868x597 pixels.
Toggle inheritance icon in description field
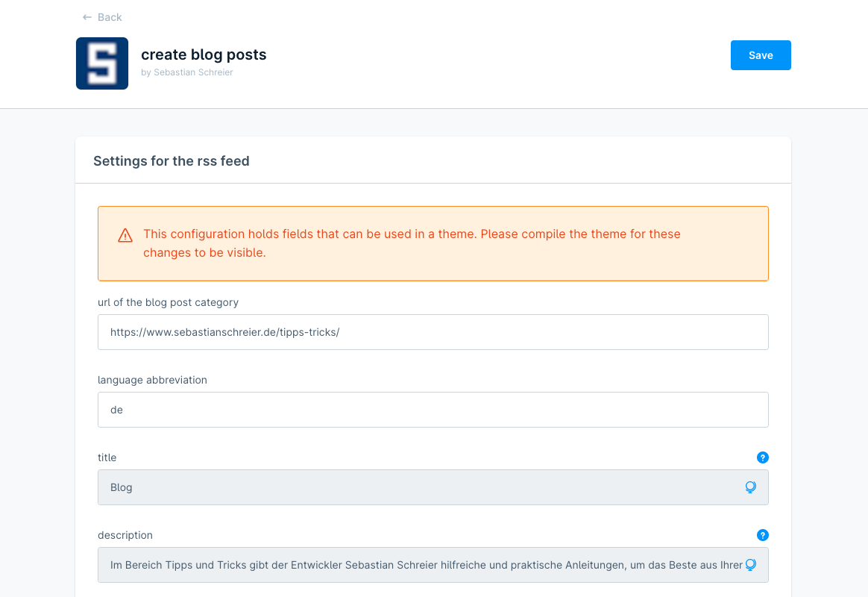(750, 565)
